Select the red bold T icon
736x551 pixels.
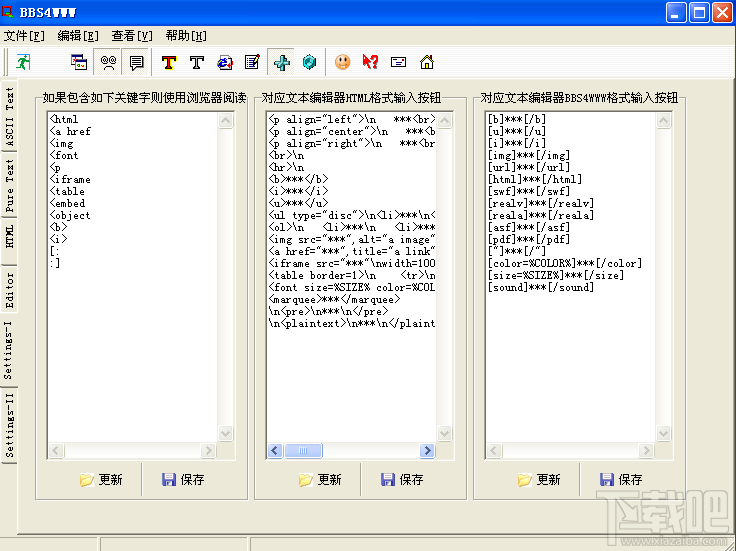[x=169, y=62]
